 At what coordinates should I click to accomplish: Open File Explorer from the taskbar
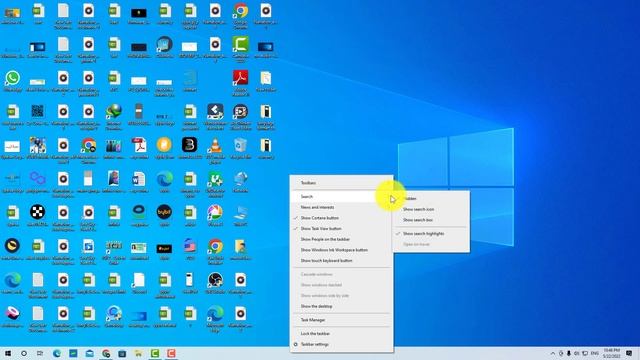[x=138, y=353]
